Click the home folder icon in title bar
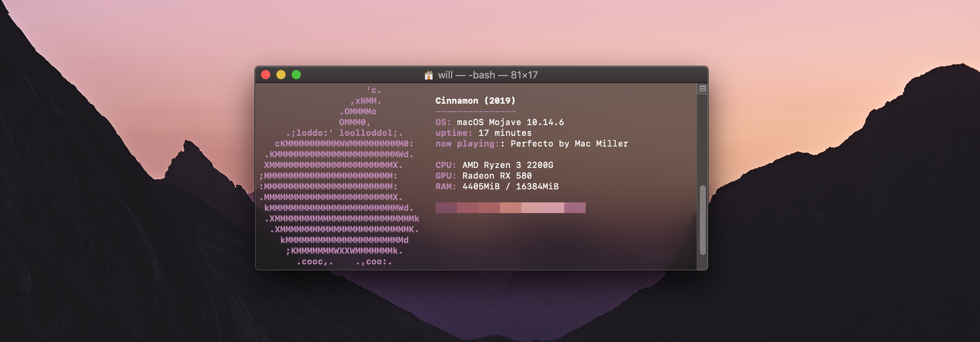Screen dimensions: 980x342 click(428, 75)
